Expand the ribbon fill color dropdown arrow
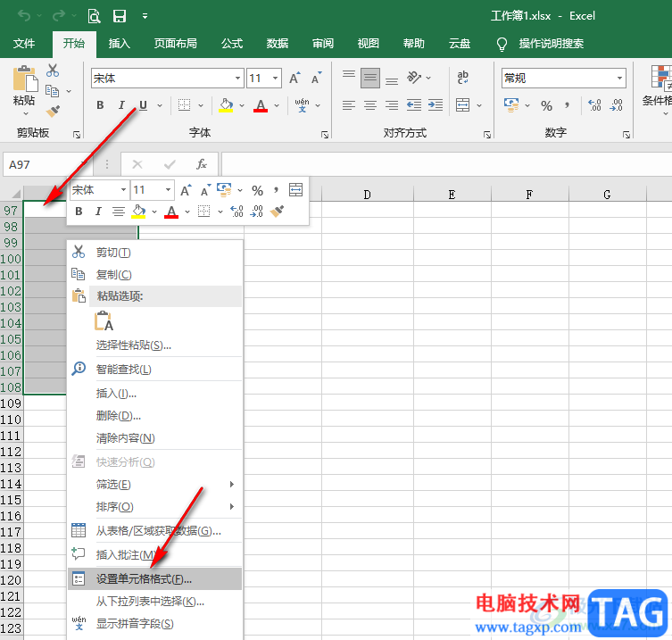The width and height of the screenshot is (672, 640). (x=242, y=105)
